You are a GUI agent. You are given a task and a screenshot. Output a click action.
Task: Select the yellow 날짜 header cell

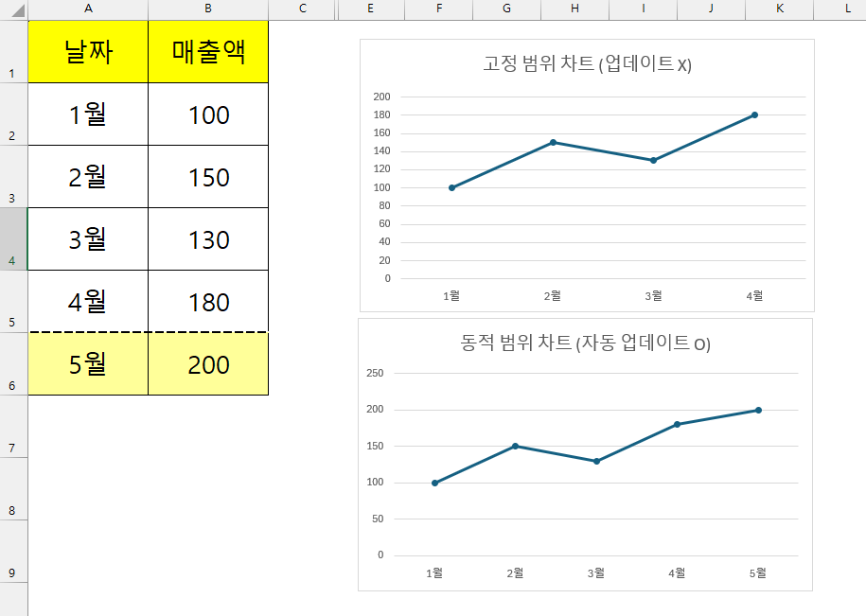pos(88,52)
